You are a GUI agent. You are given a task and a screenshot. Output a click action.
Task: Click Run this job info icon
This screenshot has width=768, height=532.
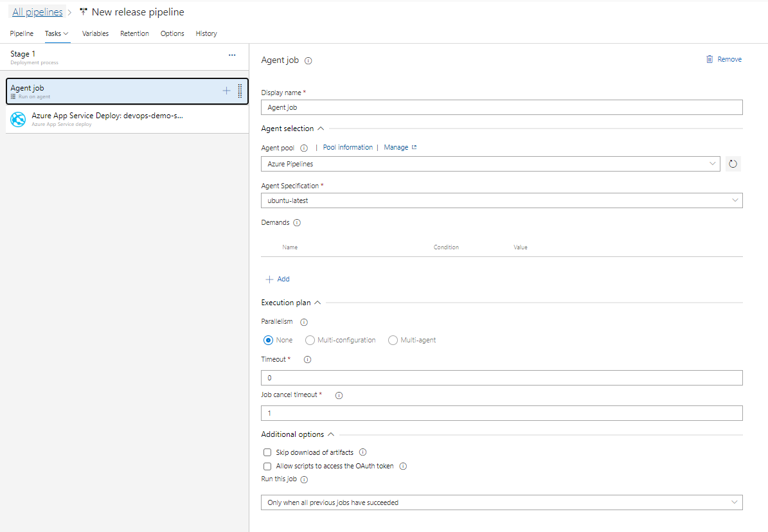(304, 479)
